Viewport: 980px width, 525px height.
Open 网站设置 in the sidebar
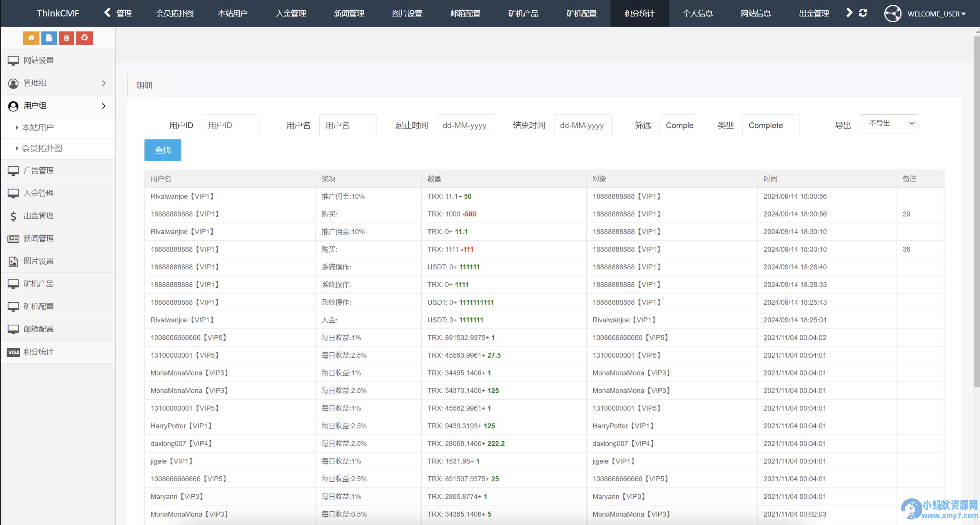58,61
